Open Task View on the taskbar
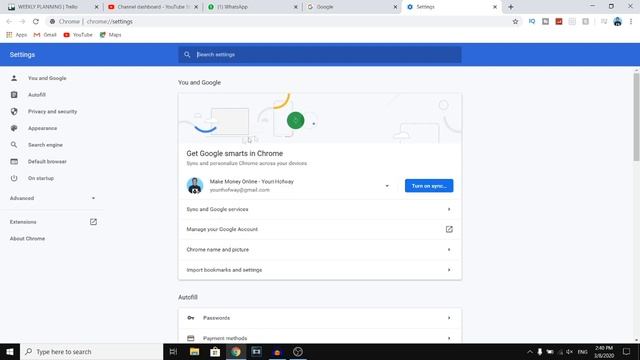 coord(173,351)
